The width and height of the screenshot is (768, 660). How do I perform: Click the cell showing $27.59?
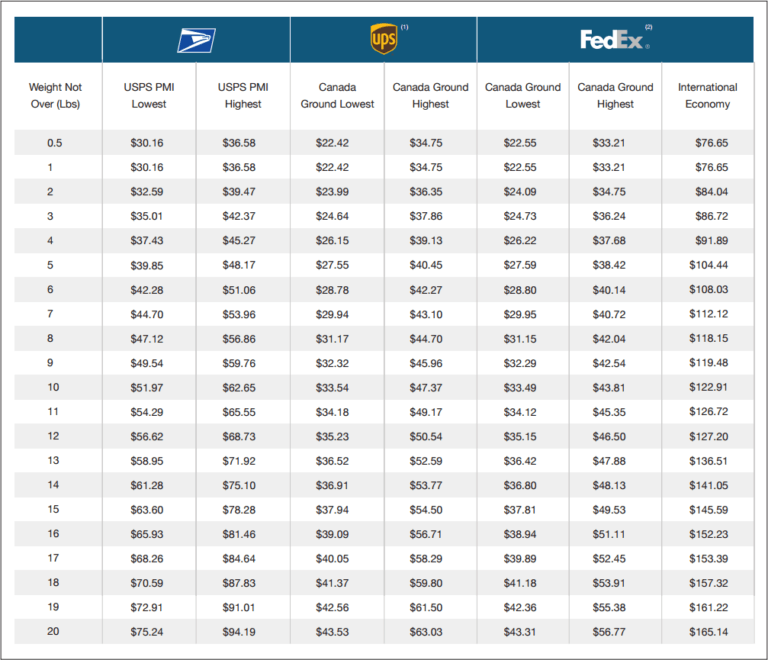520,265
